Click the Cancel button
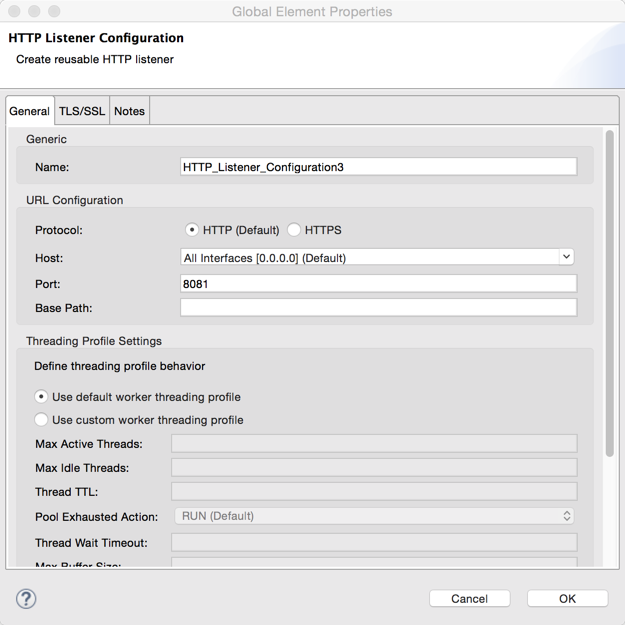The image size is (625, 625). click(x=470, y=598)
